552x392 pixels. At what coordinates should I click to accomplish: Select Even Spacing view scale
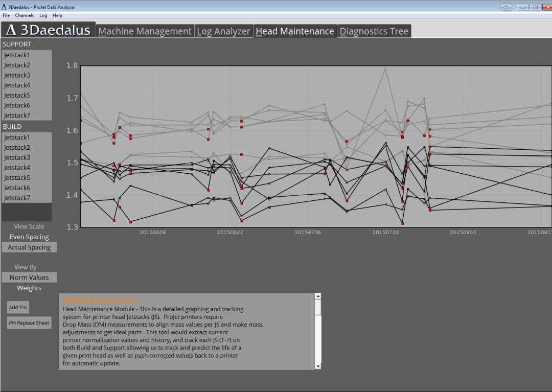[x=29, y=237]
